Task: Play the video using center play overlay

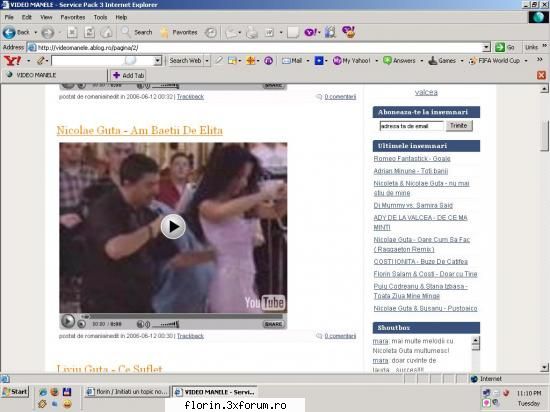Action: [x=173, y=227]
